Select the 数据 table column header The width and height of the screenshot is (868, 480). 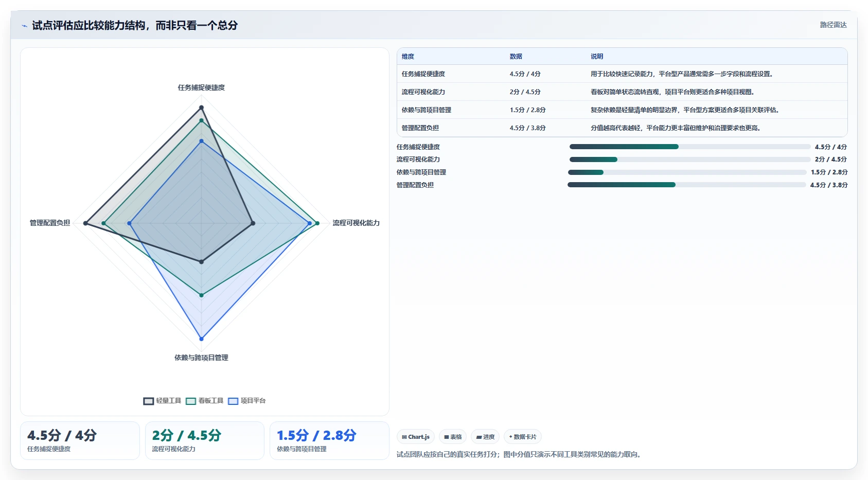pos(516,57)
